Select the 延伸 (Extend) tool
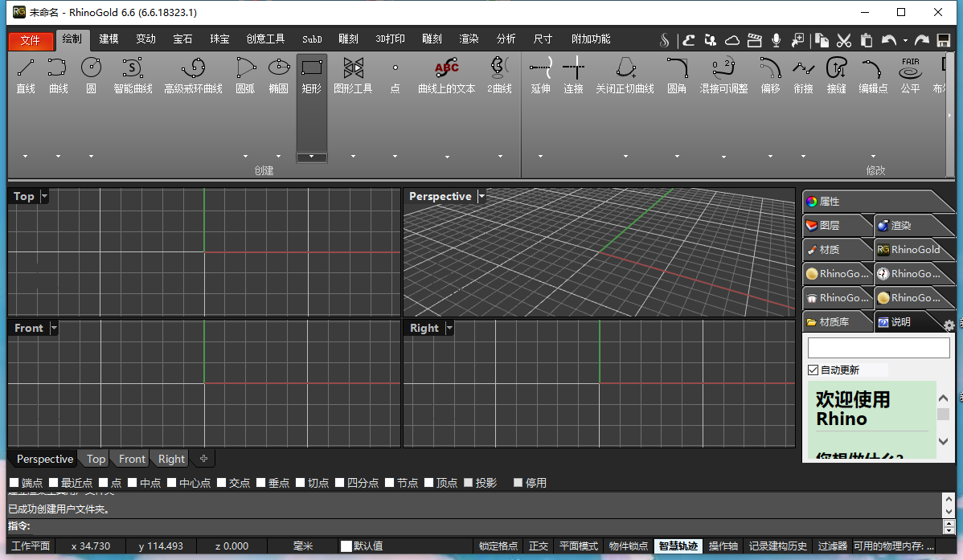Image resolution: width=963 pixels, height=560 pixels. click(x=540, y=76)
